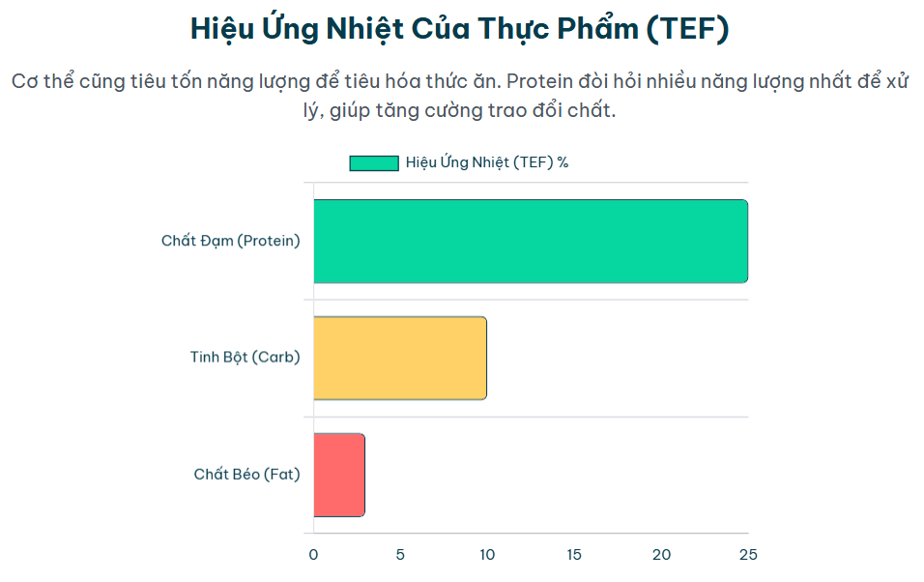Image resolution: width=924 pixels, height=582 pixels.
Task: Click the yellow Tinh Bột (Carb) bar
Action: pyautogui.click(x=399, y=358)
